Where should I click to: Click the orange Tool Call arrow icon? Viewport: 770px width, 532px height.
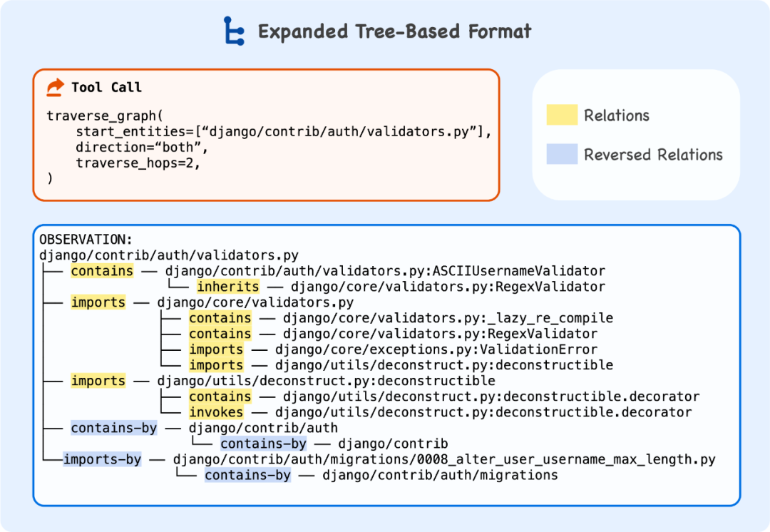pos(55,87)
